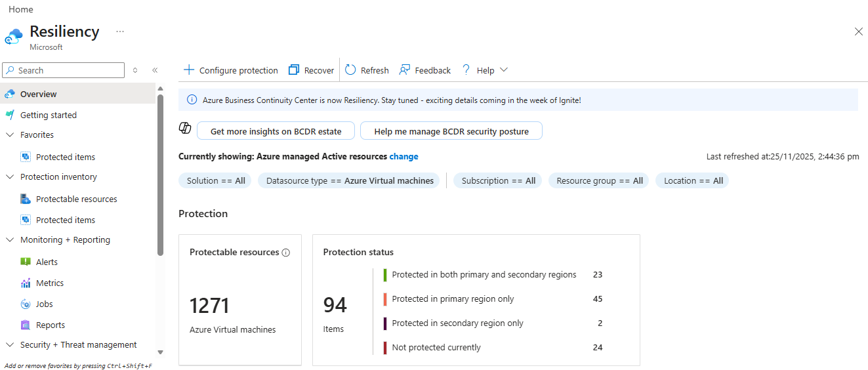Image resolution: width=868 pixels, height=370 pixels.
Task: Open the Help dropdown menu
Action: [485, 70]
